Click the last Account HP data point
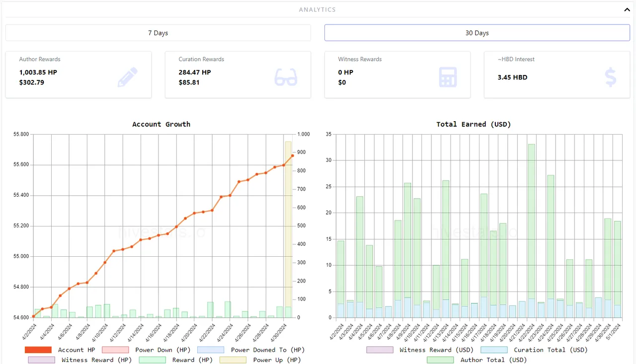The height and width of the screenshot is (364, 636). (292, 155)
